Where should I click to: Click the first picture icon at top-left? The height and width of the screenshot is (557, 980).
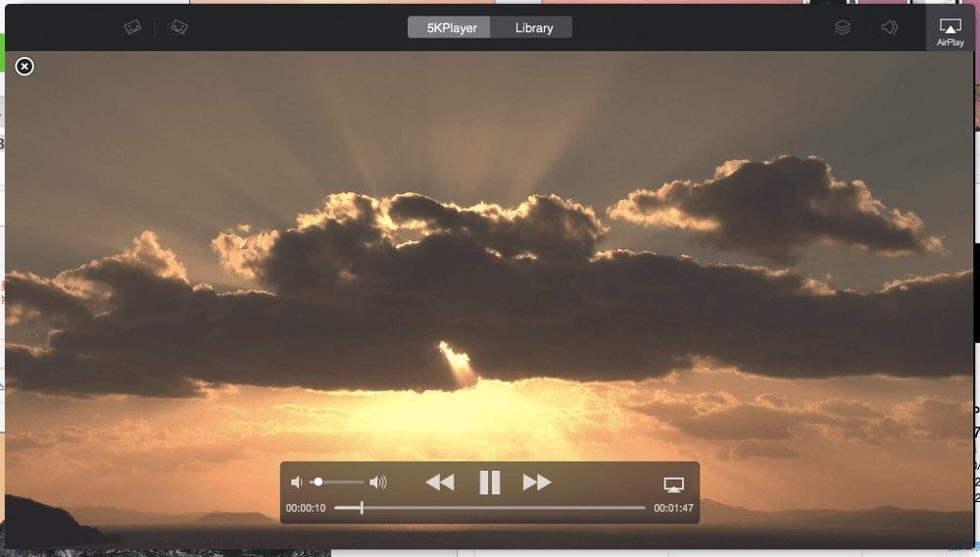[133, 27]
